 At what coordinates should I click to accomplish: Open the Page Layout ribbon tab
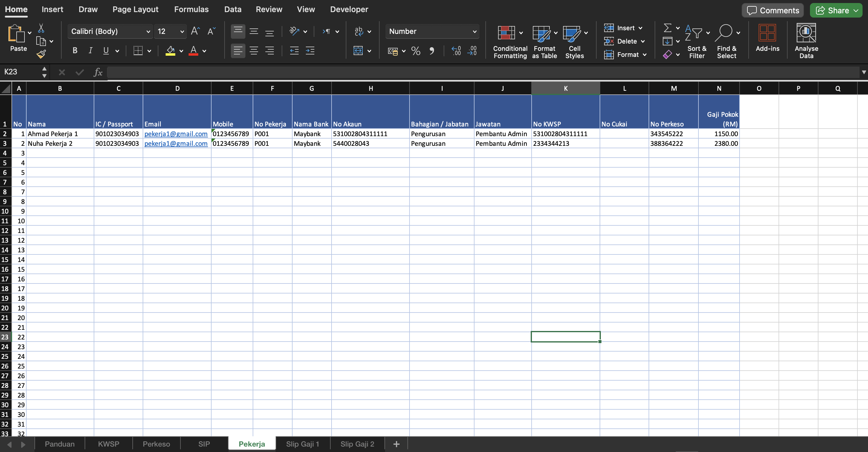point(135,9)
